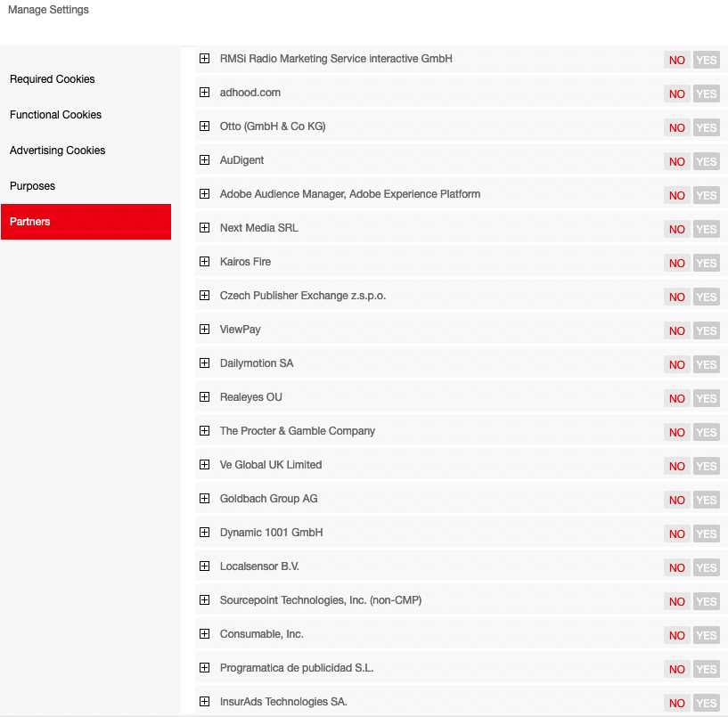The width and height of the screenshot is (728, 717).
Task: Switch to the Advertising Cookies tab
Action: (58, 151)
